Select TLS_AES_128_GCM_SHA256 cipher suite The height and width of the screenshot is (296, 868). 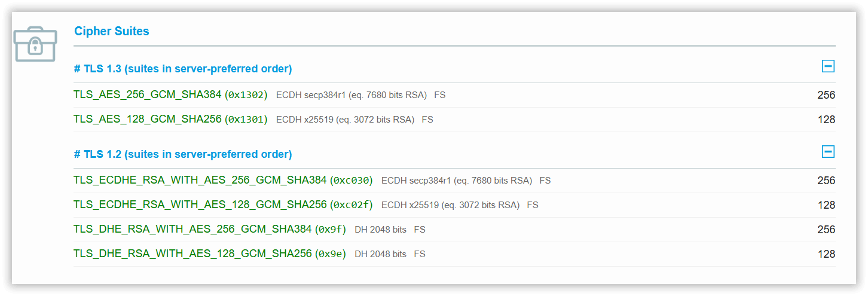(x=148, y=119)
